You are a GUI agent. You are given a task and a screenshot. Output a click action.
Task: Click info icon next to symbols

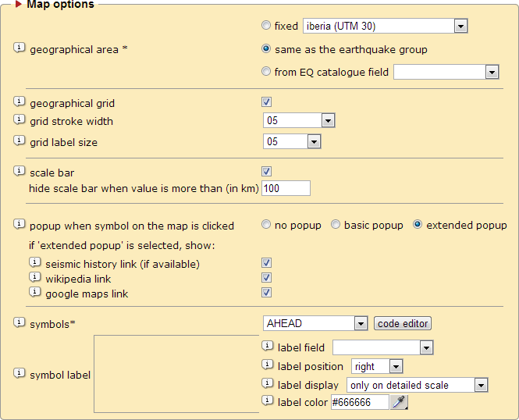click(x=20, y=322)
